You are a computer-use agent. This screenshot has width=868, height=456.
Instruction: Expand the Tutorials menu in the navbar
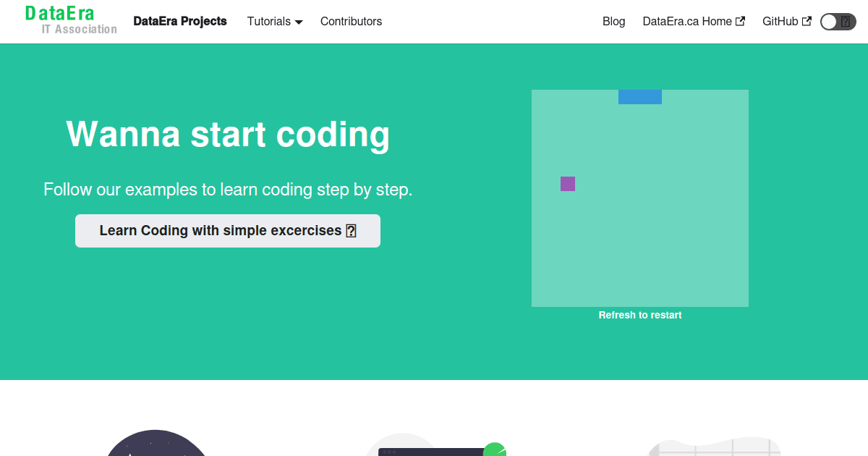point(275,21)
